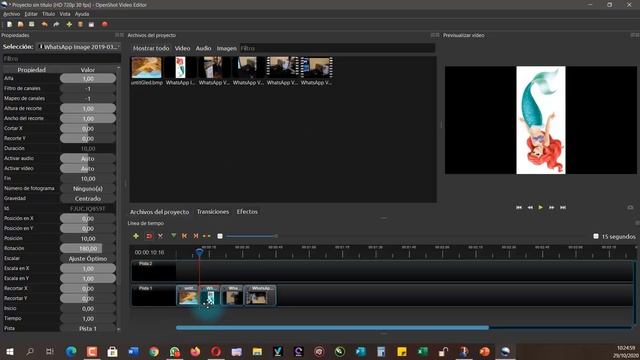Switch to the Efectos tab
The image size is (640, 360).
point(247,212)
